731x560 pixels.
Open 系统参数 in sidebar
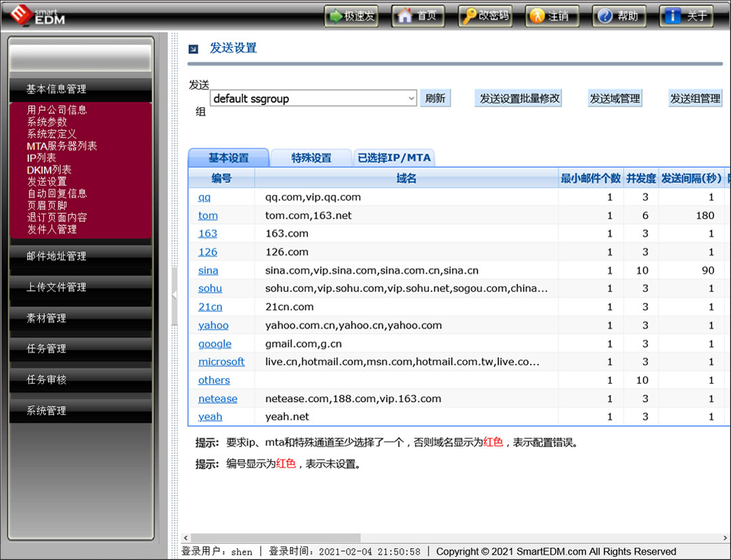(47, 122)
